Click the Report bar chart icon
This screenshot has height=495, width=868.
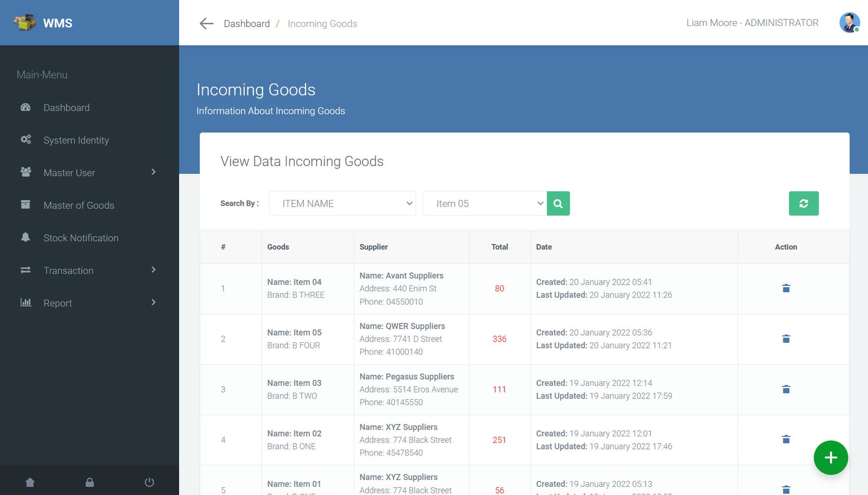pyautogui.click(x=25, y=302)
